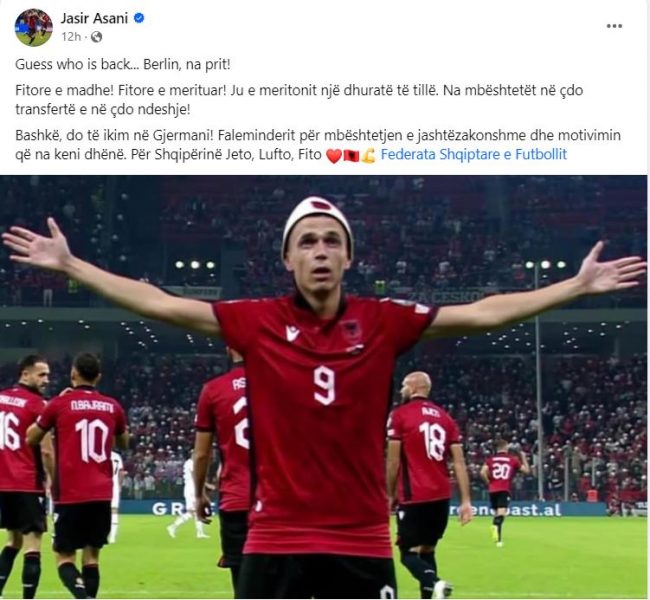Open the Federata Shqiptare e Futbollit link
650x600 pixels.
click(473, 154)
